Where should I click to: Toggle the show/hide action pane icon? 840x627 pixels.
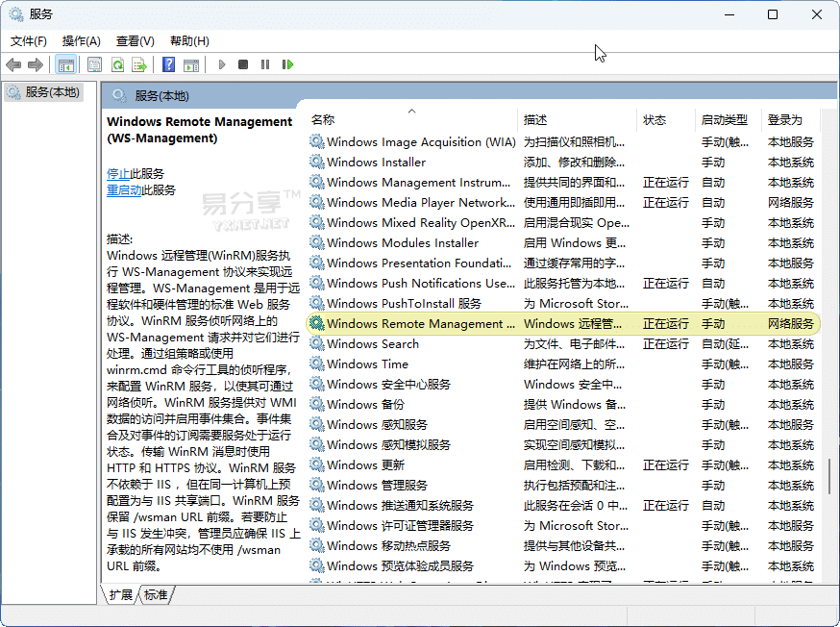[x=191, y=64]
